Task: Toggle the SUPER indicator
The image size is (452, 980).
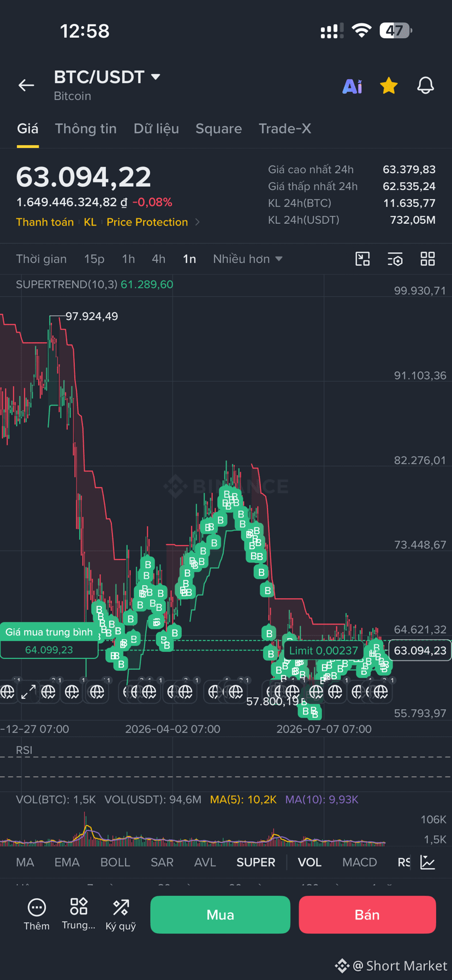Action: point(256,862)
